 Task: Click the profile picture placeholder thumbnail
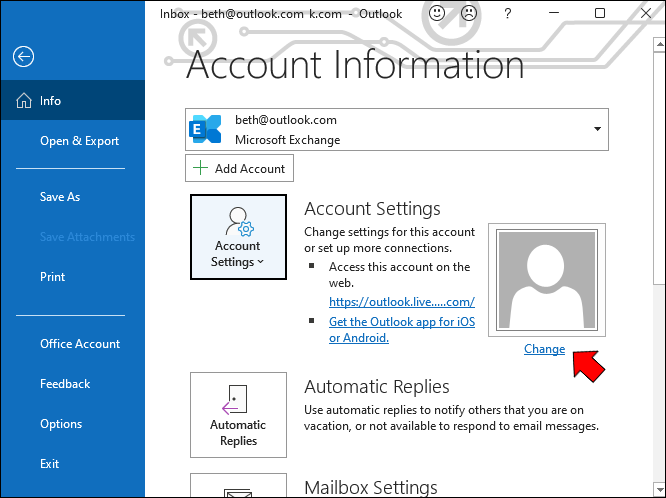pos(546,280)
